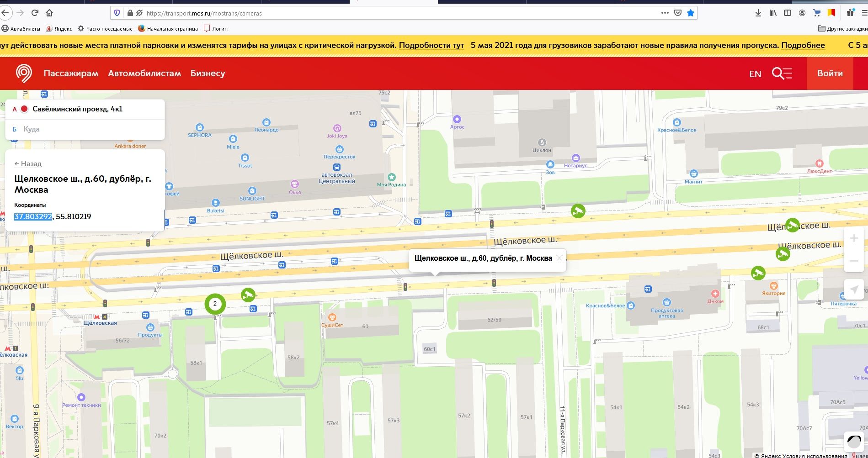Click the Савёлкинский проезд origin field
The width and height of the screenshot is (868, 458).
click(x=85, y=109)
